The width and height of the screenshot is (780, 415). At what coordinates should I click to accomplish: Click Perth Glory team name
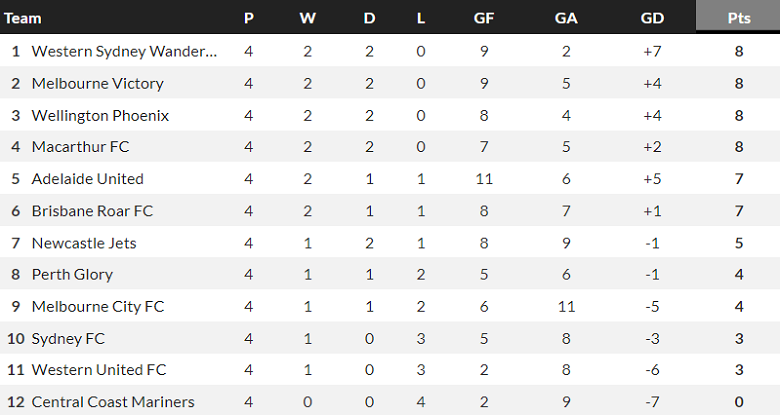click(x=72, y=274)
